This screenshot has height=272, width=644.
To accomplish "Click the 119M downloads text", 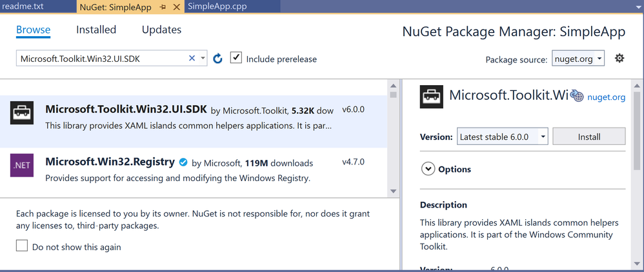I will point(279,163).
